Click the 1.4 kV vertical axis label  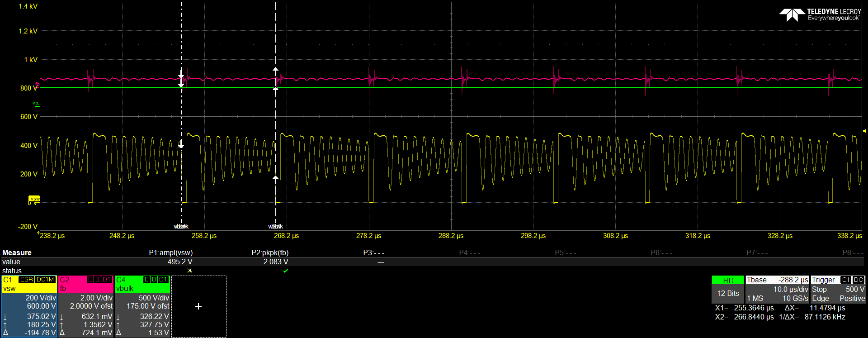click(28, 6)
